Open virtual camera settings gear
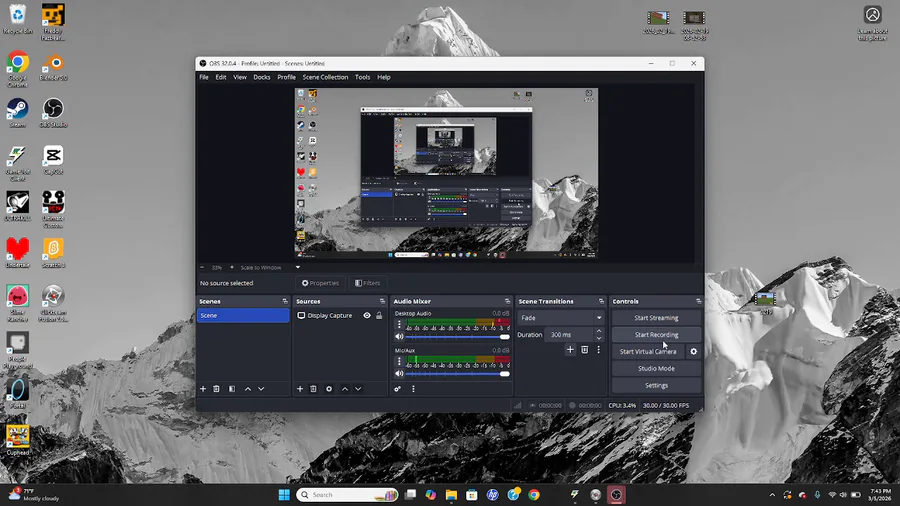The height and width of the screenshot is (506, 900). click(x=693, y=352)
